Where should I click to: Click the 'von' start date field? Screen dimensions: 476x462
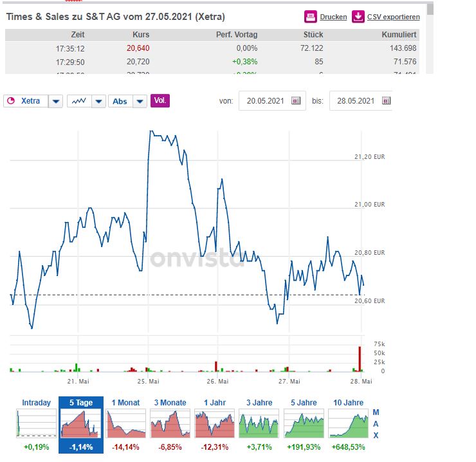(x=266, y=101)
